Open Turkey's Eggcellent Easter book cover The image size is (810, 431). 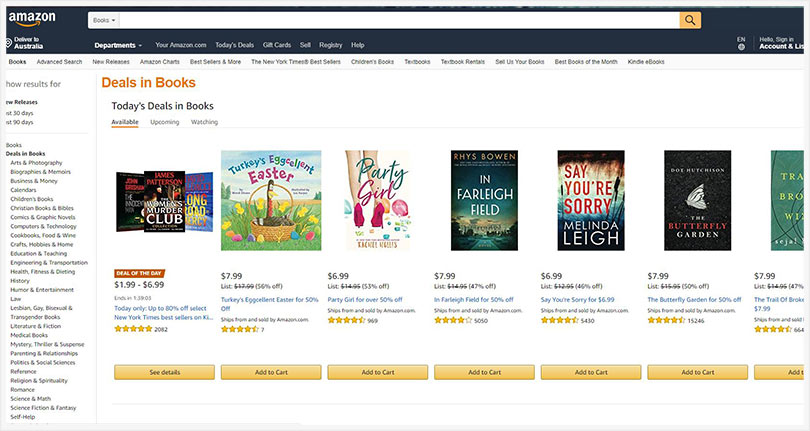271,201
